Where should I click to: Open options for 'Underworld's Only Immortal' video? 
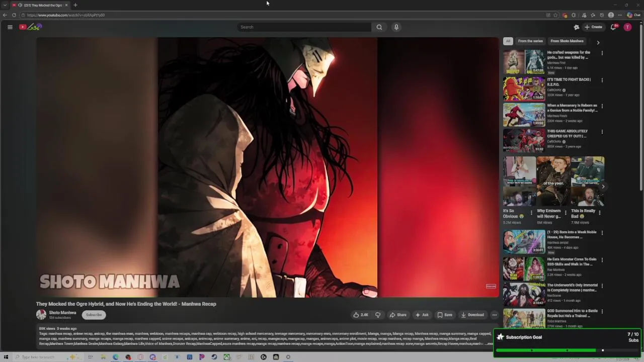point(602,286)
